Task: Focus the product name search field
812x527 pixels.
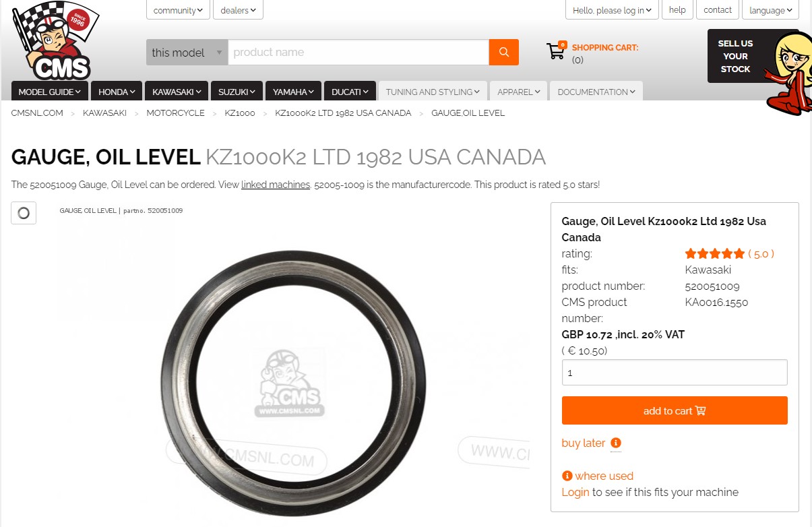Action: point(358,53)
